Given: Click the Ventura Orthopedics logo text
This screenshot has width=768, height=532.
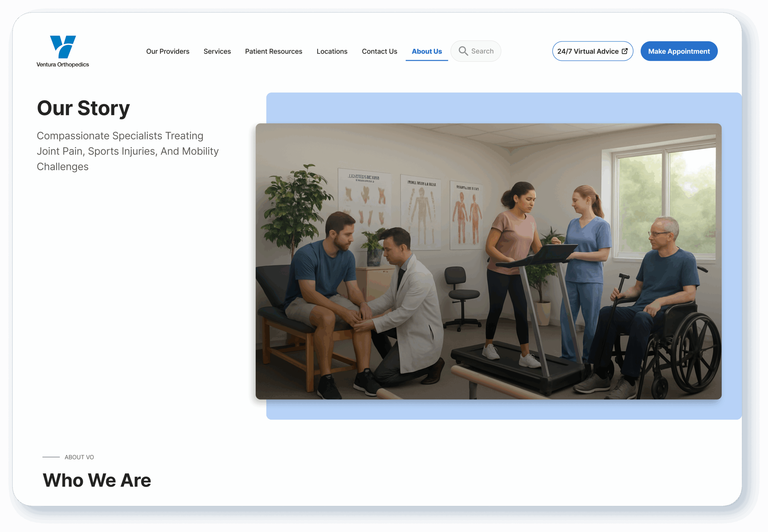Looking at the screenshot, I should click(63, 65).
